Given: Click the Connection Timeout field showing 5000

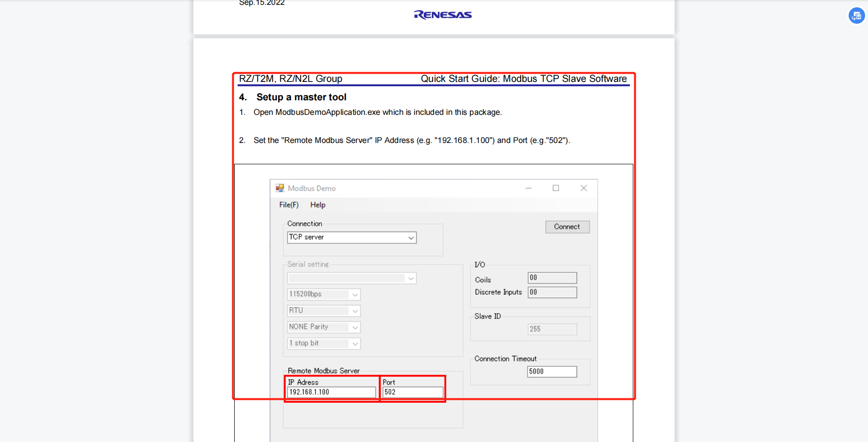Looking at the screenshot, I should pyautogui.click(x=552, y=371).
